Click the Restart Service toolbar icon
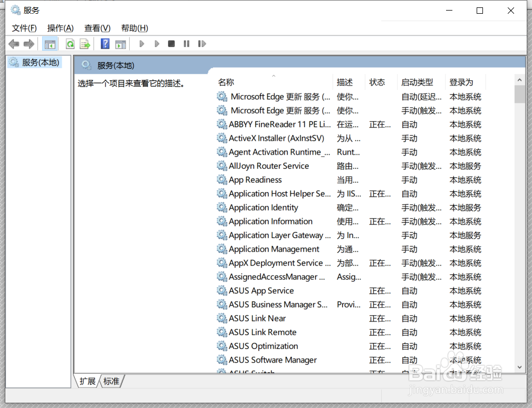Viewport: 532px width, 408px height. pyautogui.click(x=202, y=43)
